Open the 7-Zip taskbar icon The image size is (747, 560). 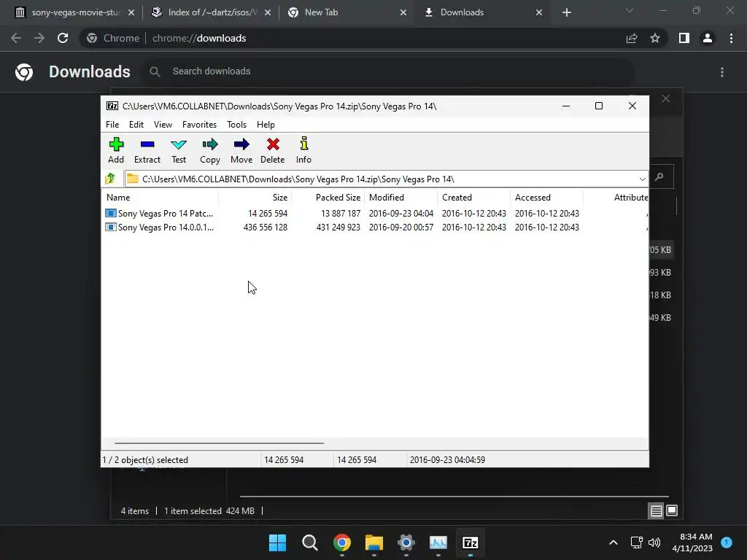471,542
